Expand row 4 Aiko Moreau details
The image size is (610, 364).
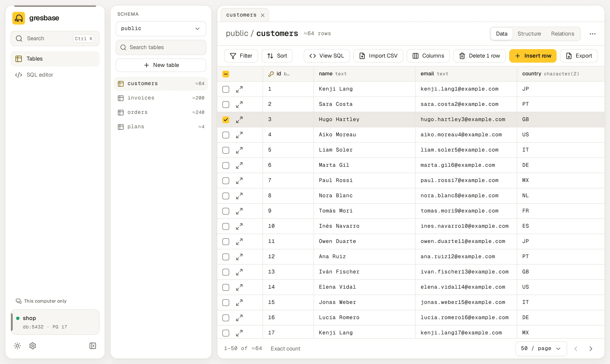pyautogui.click(x=239, y=135)
